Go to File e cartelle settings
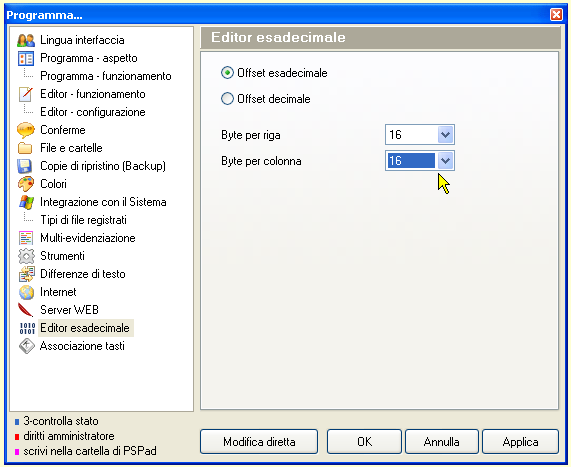Image resolution: width=571 pixels, height=467 pixels. click(71, 148)
